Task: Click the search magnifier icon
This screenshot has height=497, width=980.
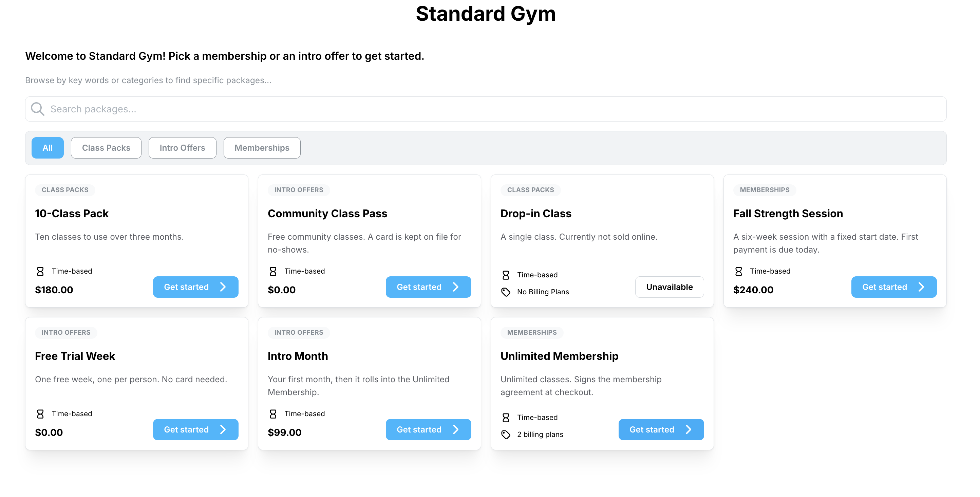Action: tap(37, 109)
